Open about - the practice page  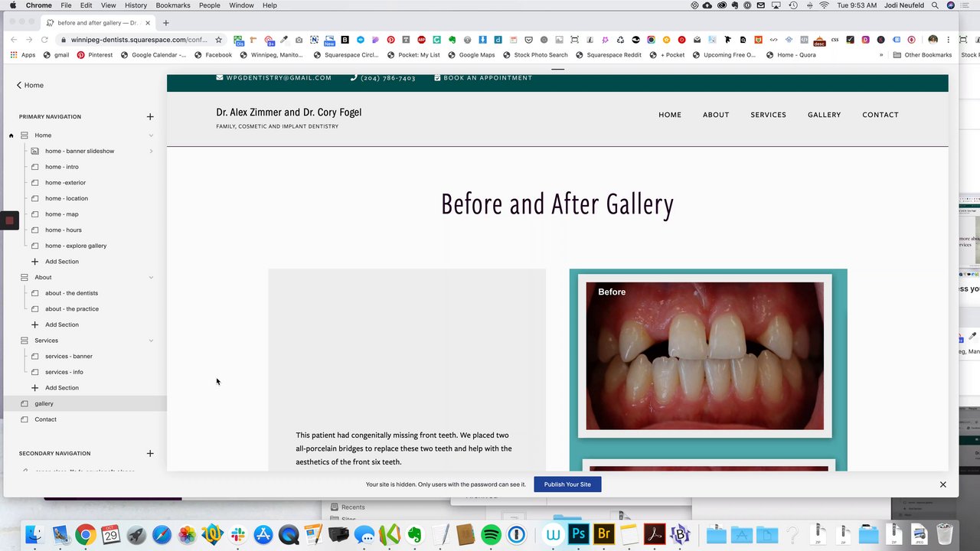pos(72,309)
